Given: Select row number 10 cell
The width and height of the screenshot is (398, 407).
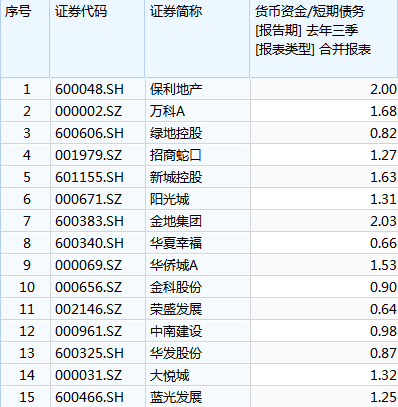Looking at the screenshot, I should [25, 287].
